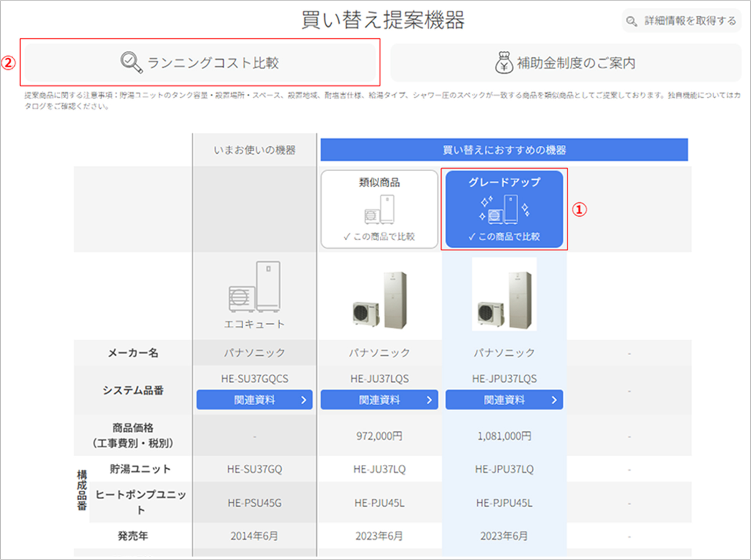Toggle この商品で比較 under 類似商品
751x560 pixels.
point(379,237)
